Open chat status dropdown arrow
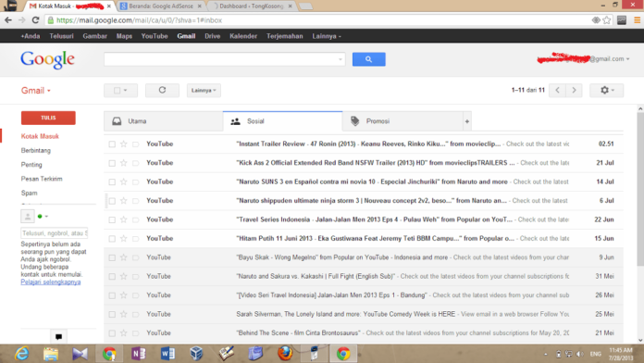The height and width of the screenshot is (363, 644). coord(46,217)
